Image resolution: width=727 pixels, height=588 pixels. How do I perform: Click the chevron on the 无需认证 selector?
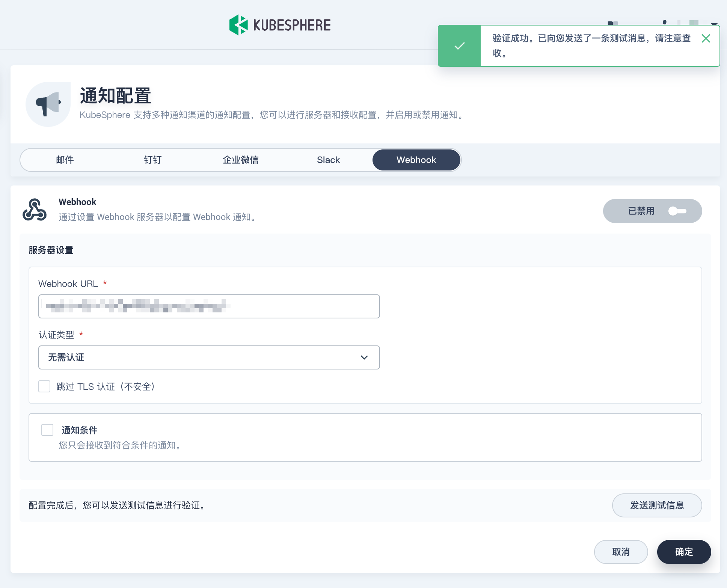click(x=363, y=357)
